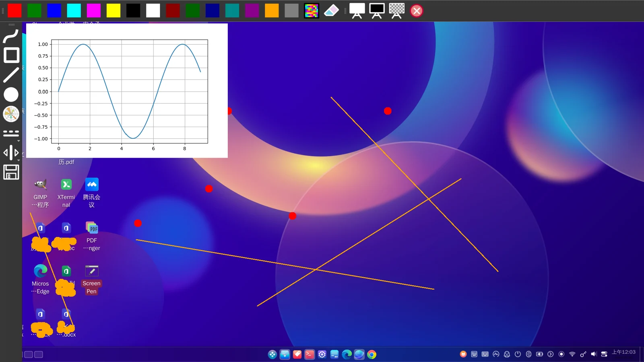Pick the orange pen color
Viewport: 644px width, 362px height.
(272, 10)
